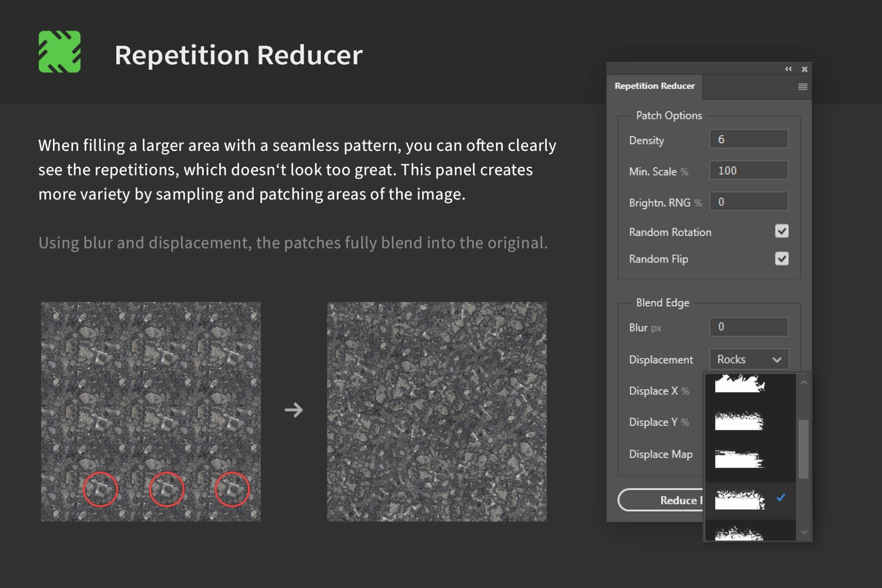Disable Random Flip
Screen dimensions: 882x588
[x=782, y=259]
